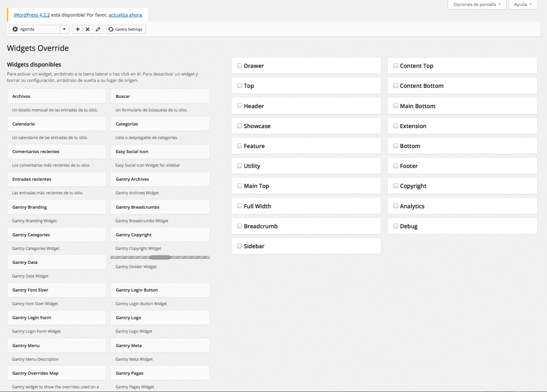Image resolution: width=547 pixels, height=392 pixels.
Task: Enable the Feature position checkbox
Action: click(240, 146)
